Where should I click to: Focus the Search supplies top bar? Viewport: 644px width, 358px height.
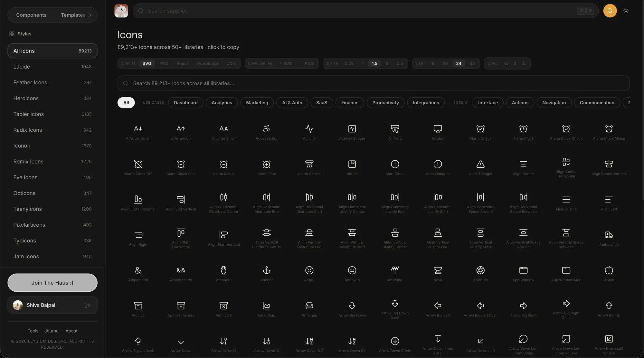point(365,11)
